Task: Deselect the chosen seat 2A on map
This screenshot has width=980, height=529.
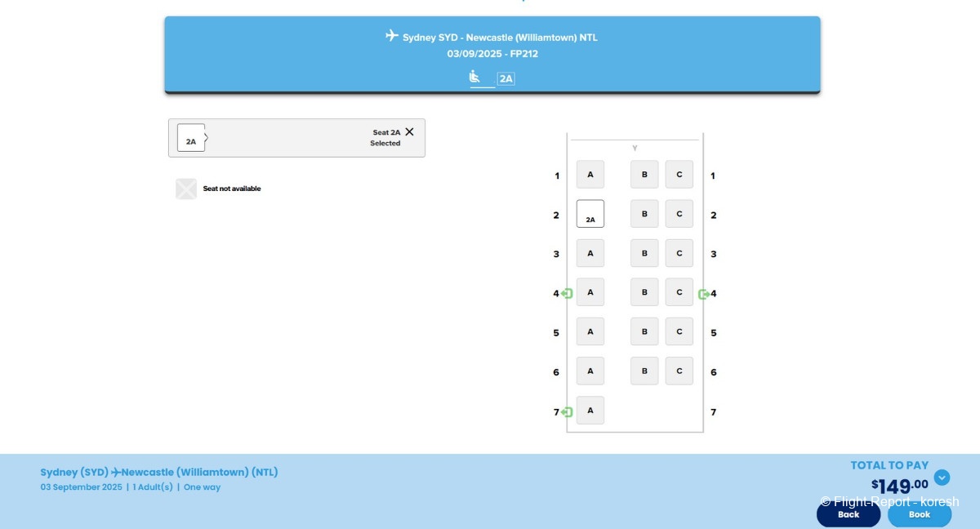Action: [590, 214]
